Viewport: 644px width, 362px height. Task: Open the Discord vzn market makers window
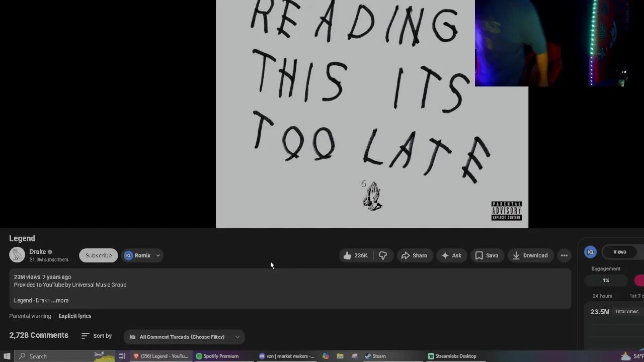pyautogui.click(x=287, y=356)
